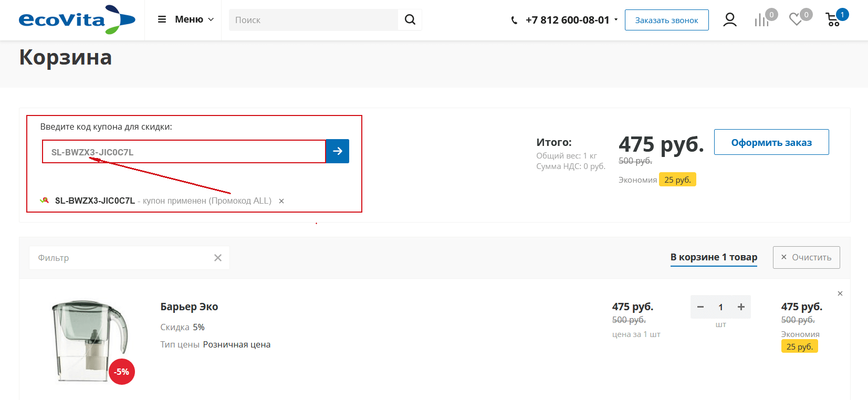The width and height of the screenshot is (868, 400).
Task: Remove the applied coupon SL-BWZX3-JIC0C7L
Action: pos(281,201)
